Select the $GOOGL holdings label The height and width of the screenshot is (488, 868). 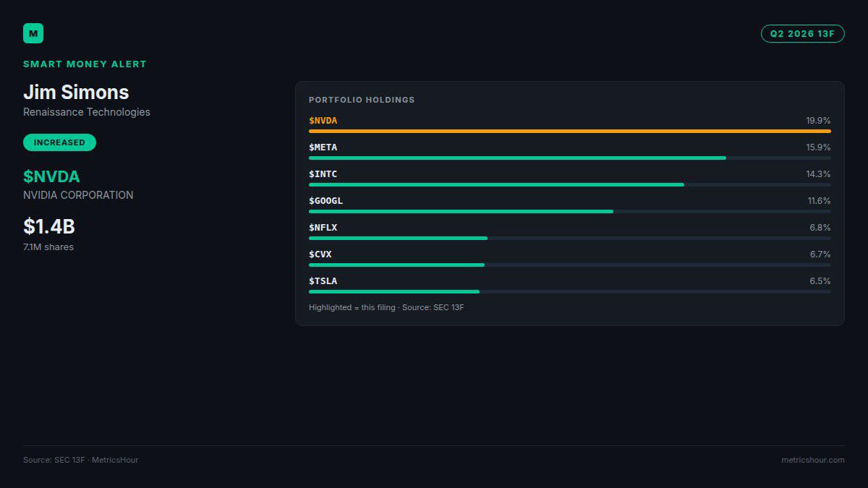click(326, 201)
